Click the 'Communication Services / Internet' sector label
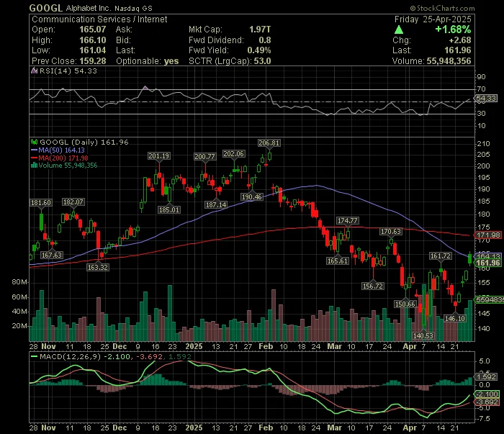Screen dimensions: 504x434 (x=99, y=19)
